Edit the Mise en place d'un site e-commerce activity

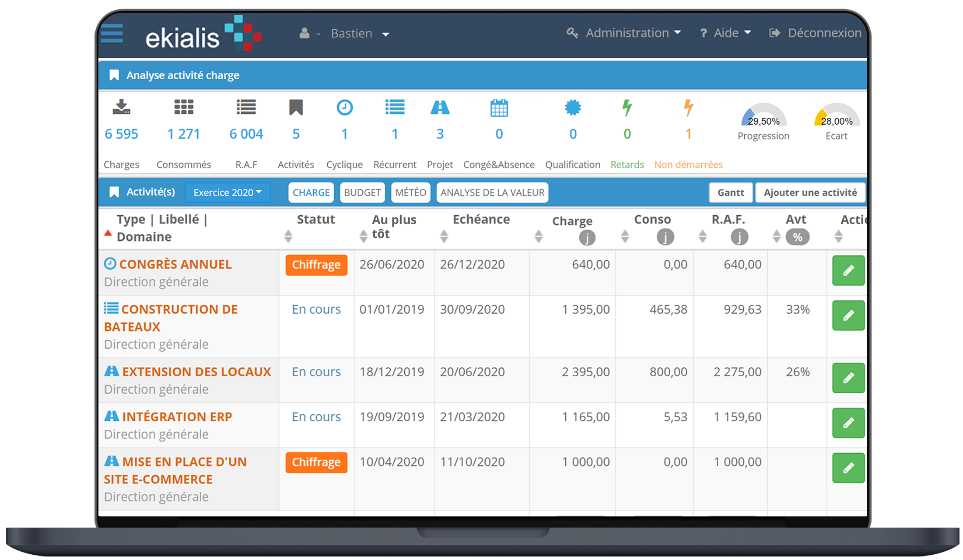(848, 468)
